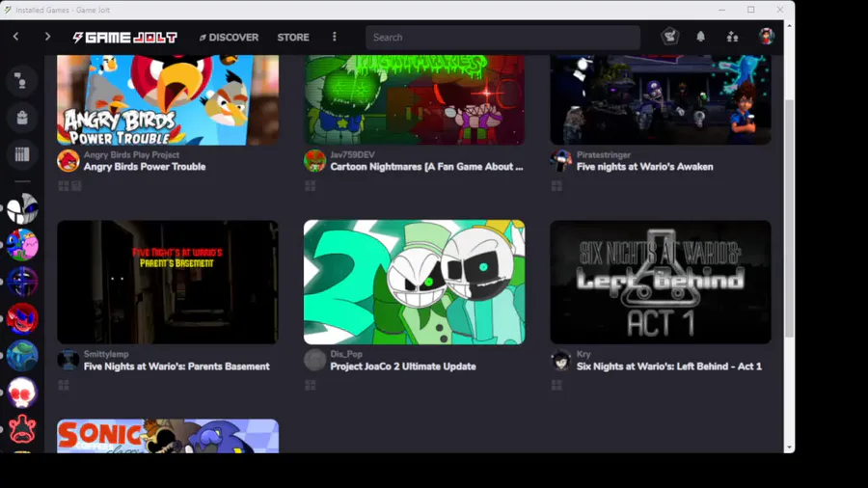Click Smittylamp avatar

click(68, 360)
